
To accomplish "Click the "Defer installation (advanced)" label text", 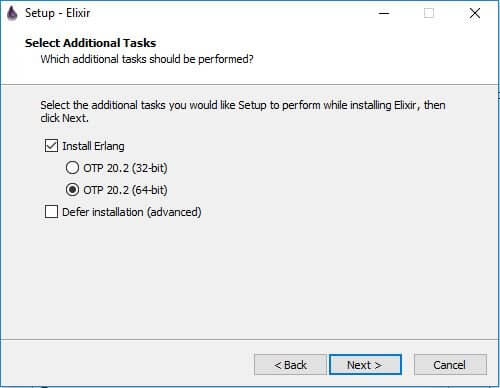I will coord(132,212).
